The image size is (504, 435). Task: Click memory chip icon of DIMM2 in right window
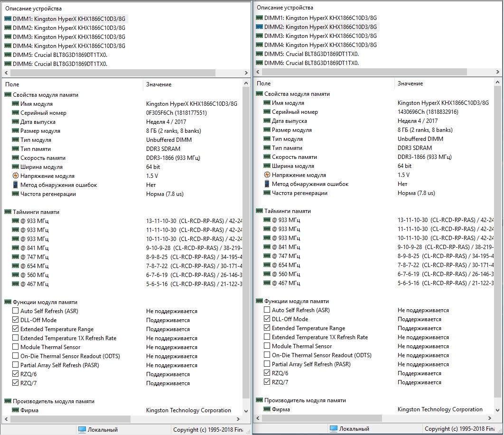click(260, 27)
